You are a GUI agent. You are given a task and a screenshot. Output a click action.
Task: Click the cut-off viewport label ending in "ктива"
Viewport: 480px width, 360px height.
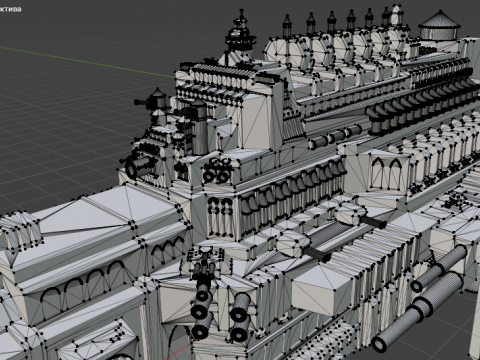11,9
